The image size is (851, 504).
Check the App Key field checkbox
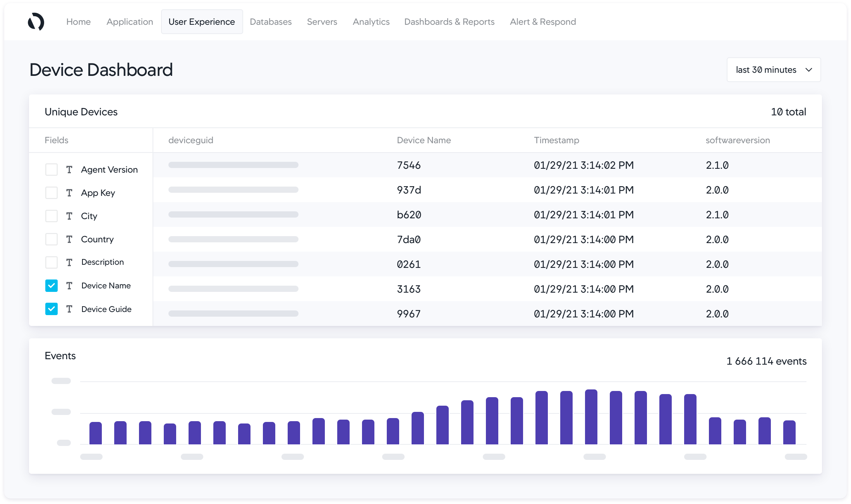point(51,193)
